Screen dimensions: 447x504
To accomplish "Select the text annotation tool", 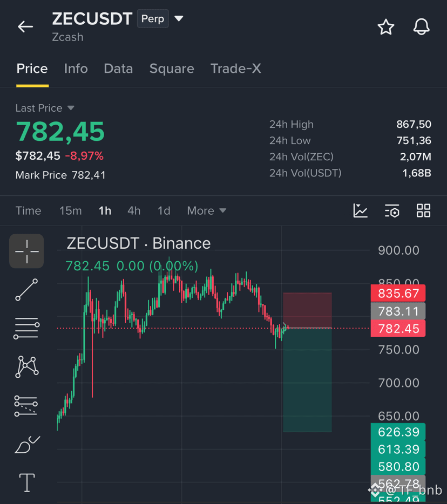I will (x=27, y=482).
